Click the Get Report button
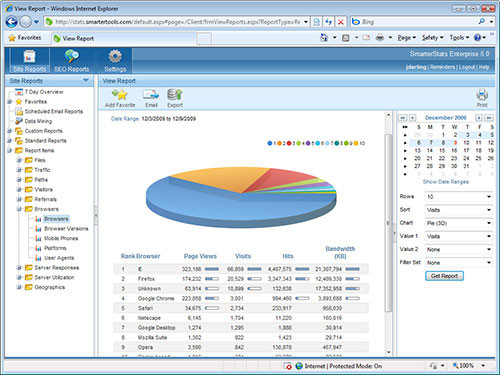 point(444,276)
